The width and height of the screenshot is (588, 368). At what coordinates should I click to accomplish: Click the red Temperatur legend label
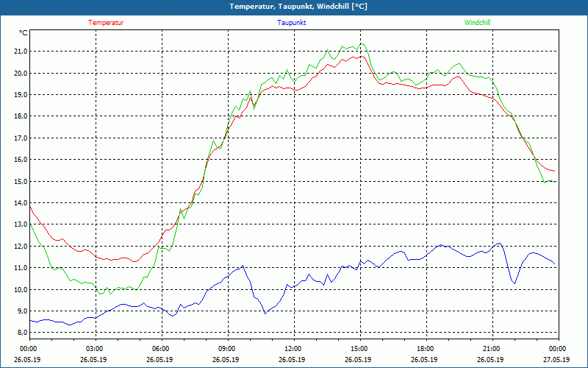point(106,23)
